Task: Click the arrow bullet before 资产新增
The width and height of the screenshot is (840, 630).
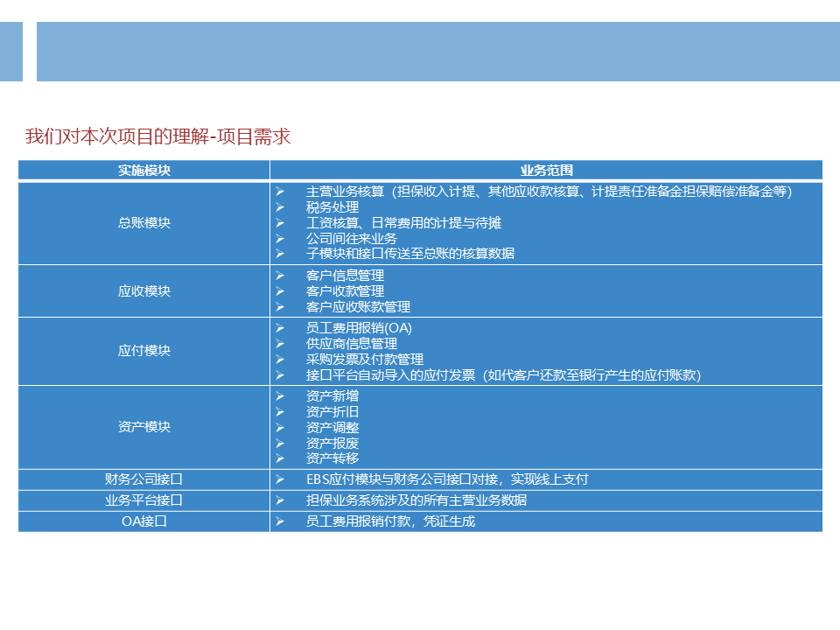Action: pos(280,395)
